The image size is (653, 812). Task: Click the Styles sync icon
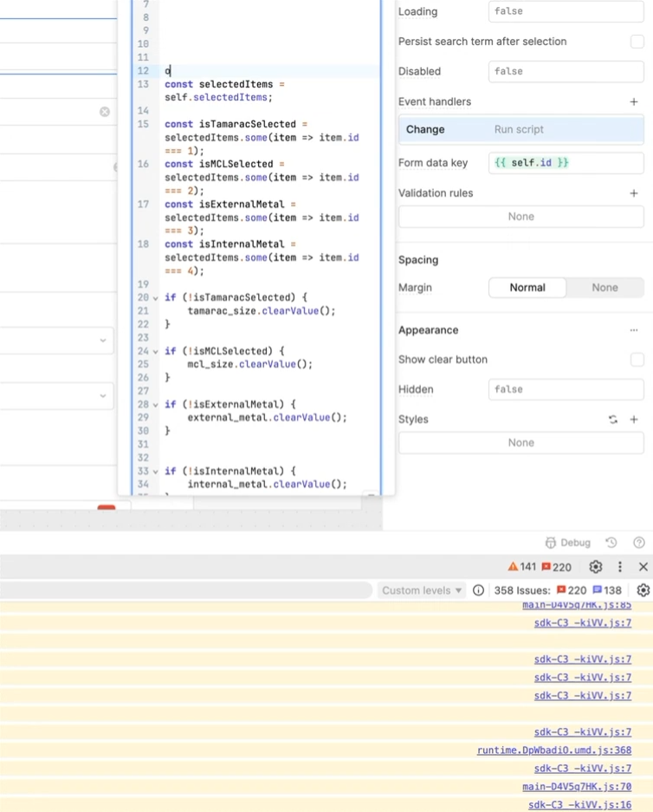click(x=613, y=419)
